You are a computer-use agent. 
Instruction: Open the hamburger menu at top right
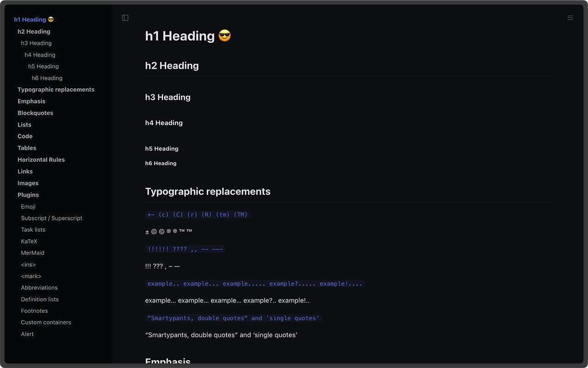pos(570,17)
